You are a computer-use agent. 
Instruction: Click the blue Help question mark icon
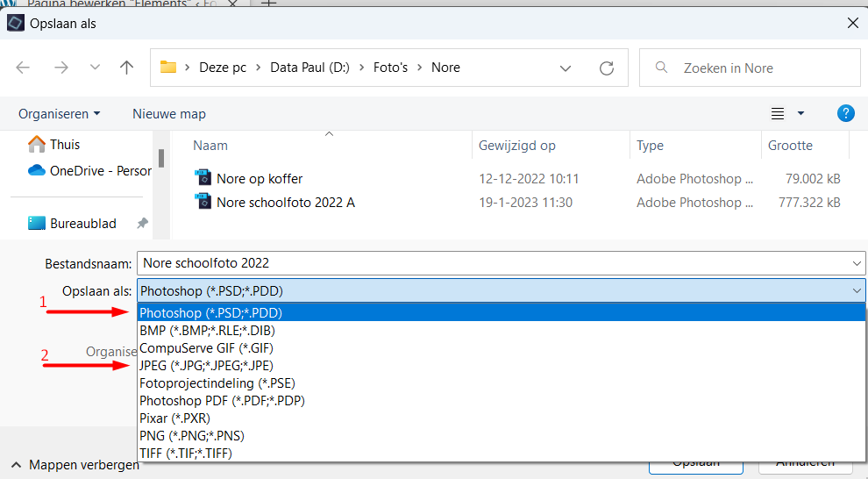(845, 113)
